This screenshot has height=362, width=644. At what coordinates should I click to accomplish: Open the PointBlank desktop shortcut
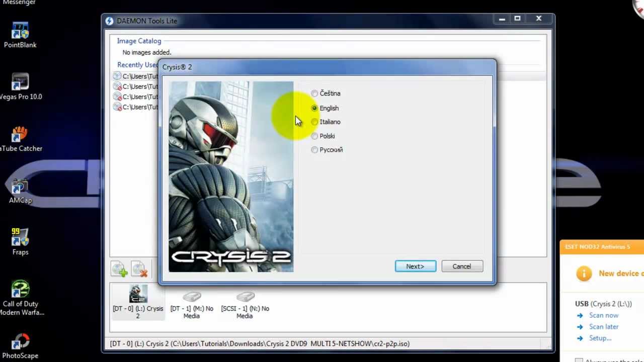point(20,35)
